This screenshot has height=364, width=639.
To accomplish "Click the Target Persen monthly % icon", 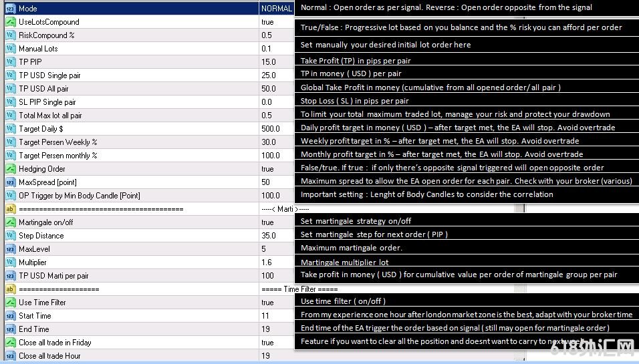I will pos(10,156).
